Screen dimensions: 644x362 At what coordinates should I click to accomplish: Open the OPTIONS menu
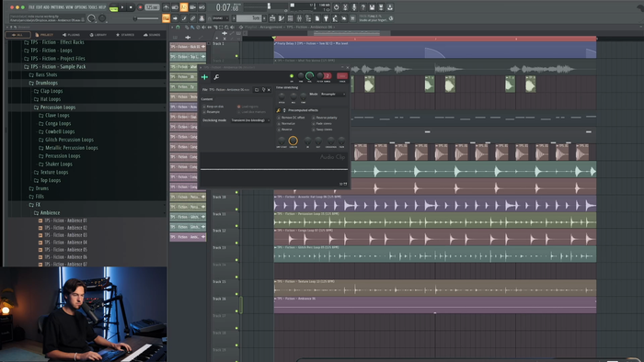tap(81, 7)
